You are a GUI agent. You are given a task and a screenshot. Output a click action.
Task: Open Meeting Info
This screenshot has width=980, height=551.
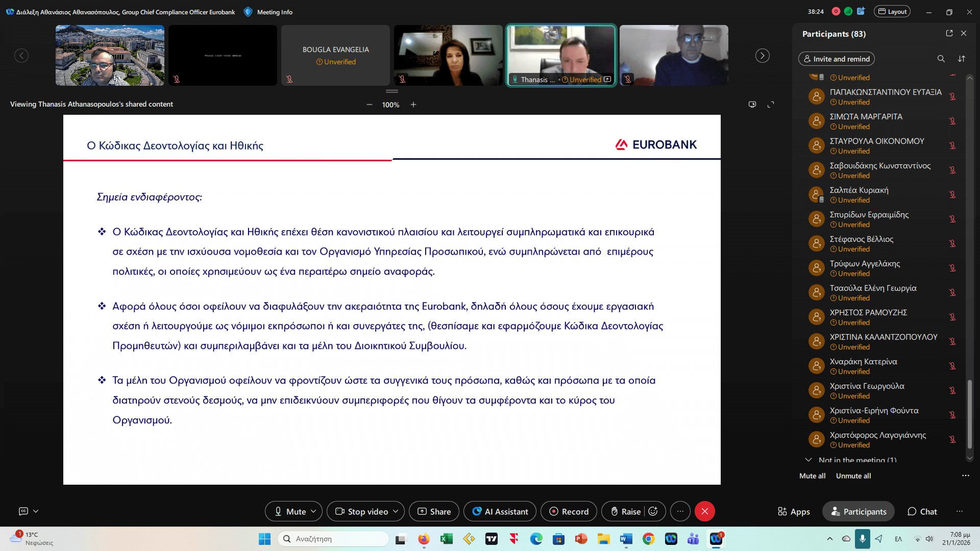click(x=268, y=12)
